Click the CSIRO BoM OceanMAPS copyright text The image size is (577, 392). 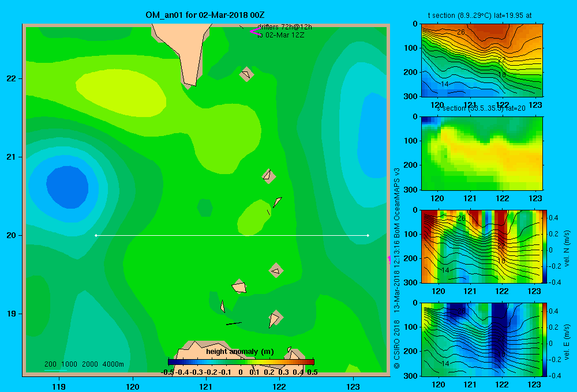(397, 269)
